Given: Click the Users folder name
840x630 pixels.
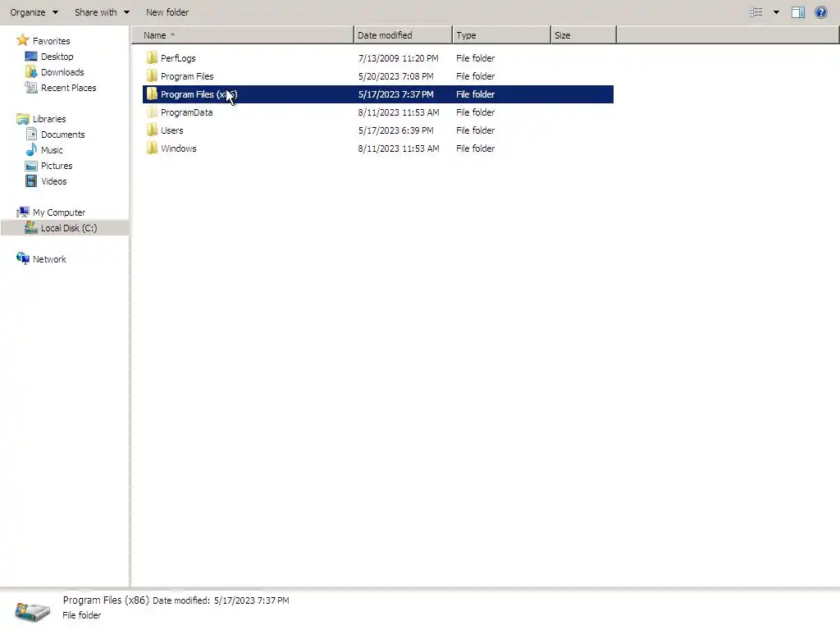Looking at the screenshot, I should point(172,130).
